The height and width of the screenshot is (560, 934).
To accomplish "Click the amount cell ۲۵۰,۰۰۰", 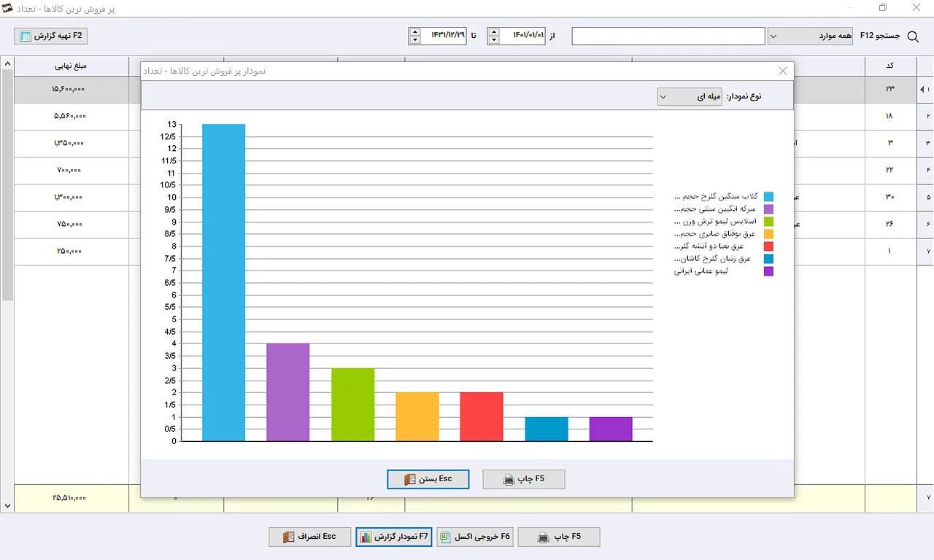I will pos(71,251).
